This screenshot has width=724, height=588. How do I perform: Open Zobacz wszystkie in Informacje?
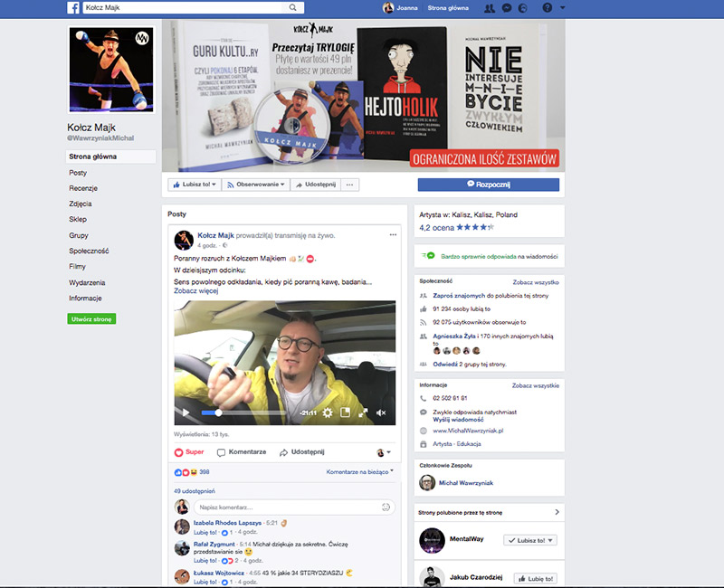click(536, 385)
